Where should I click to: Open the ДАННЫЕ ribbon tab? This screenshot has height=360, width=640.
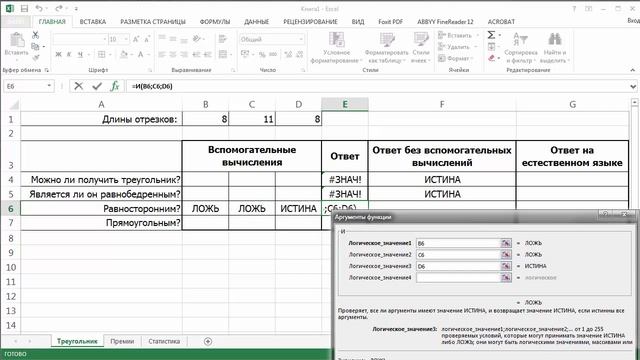point(256,22)
